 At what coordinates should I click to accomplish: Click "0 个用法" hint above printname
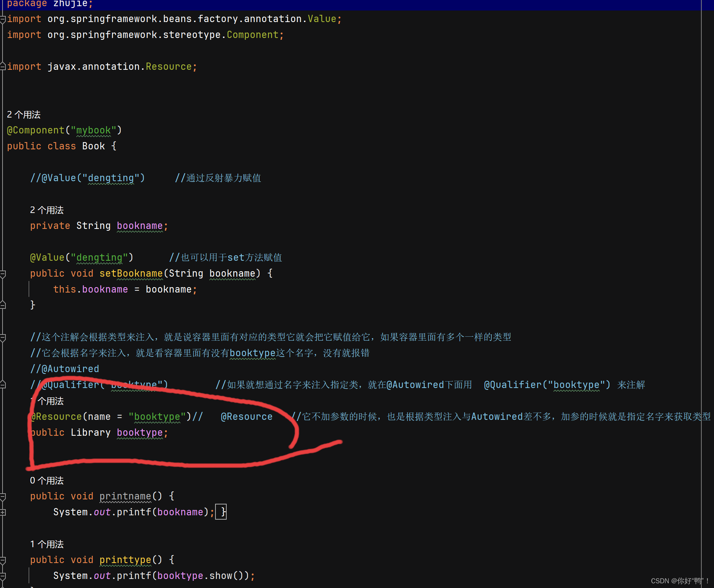[x=46, y=480]
